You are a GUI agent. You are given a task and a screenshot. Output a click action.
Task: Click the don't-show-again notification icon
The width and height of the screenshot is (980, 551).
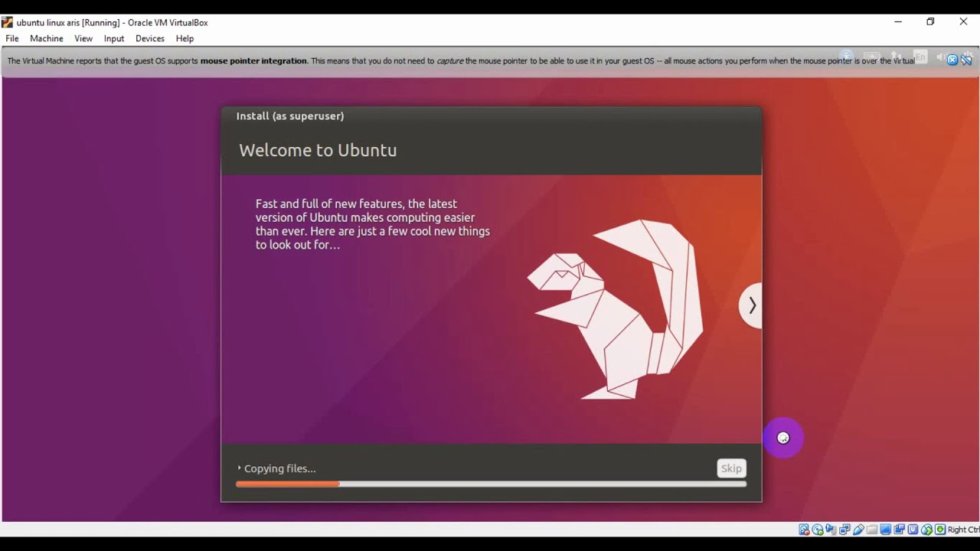pyautogui.click(x=967, y=60)
